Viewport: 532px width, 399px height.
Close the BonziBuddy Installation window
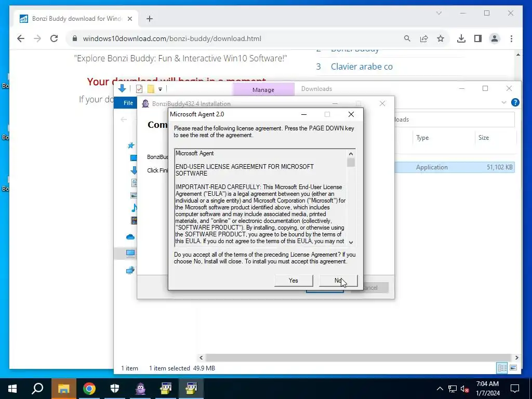[x=382, y=103]
